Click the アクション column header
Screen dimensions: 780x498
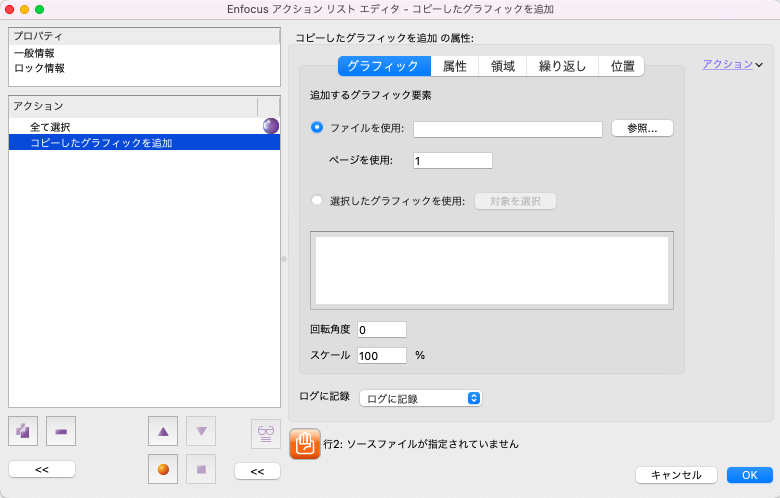tap(133, 106)
